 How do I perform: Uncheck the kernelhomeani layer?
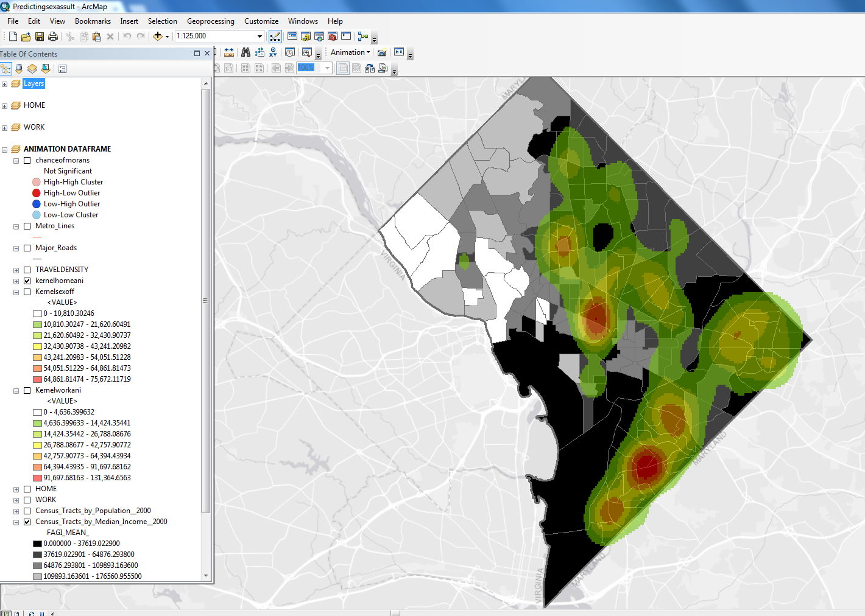27,281
